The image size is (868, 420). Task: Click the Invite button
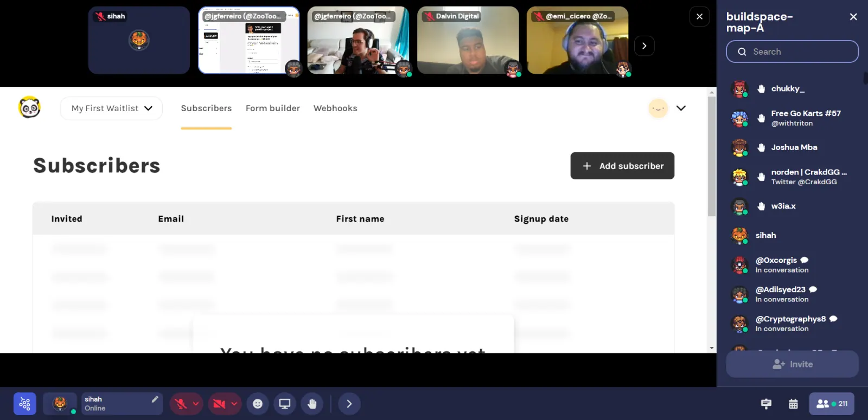pyautogui.click(x=792, y=364)
